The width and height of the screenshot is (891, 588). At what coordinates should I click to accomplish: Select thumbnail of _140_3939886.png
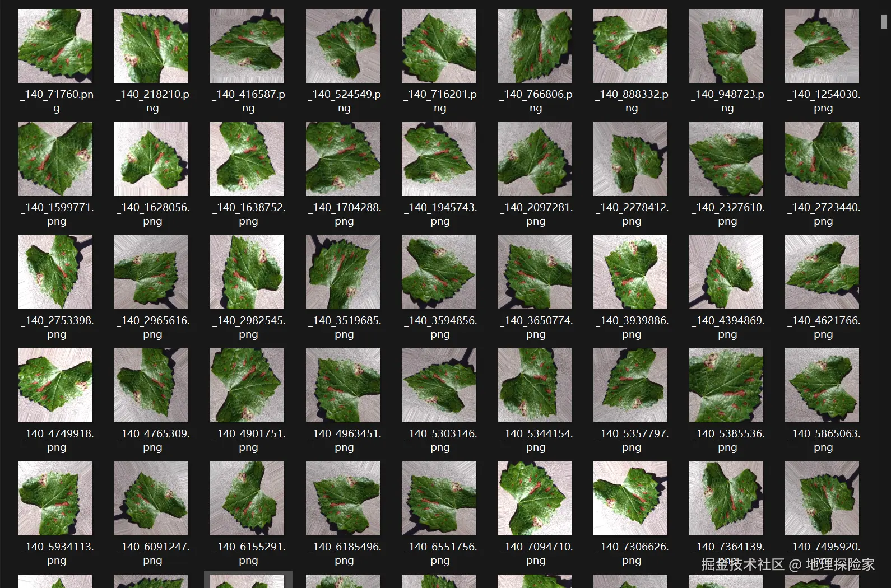[x=630, y=272]
